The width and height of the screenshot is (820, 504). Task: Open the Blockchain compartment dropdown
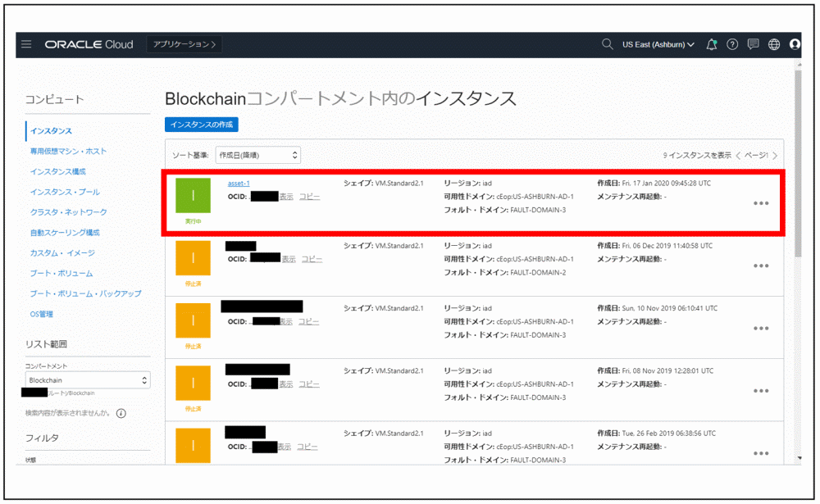coord(88,380)
